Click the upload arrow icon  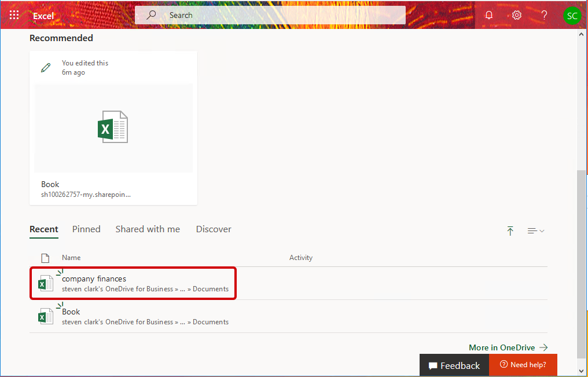click(x=510, y=231)
